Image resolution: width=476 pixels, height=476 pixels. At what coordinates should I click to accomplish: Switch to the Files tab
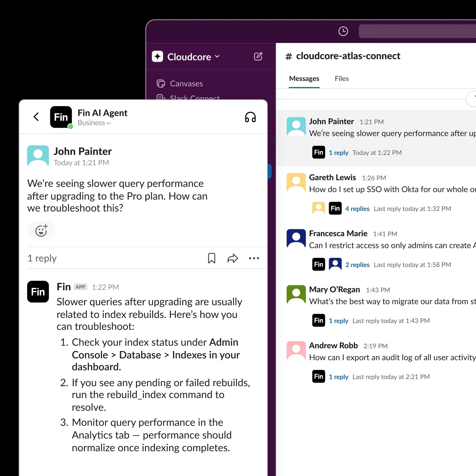342,79
